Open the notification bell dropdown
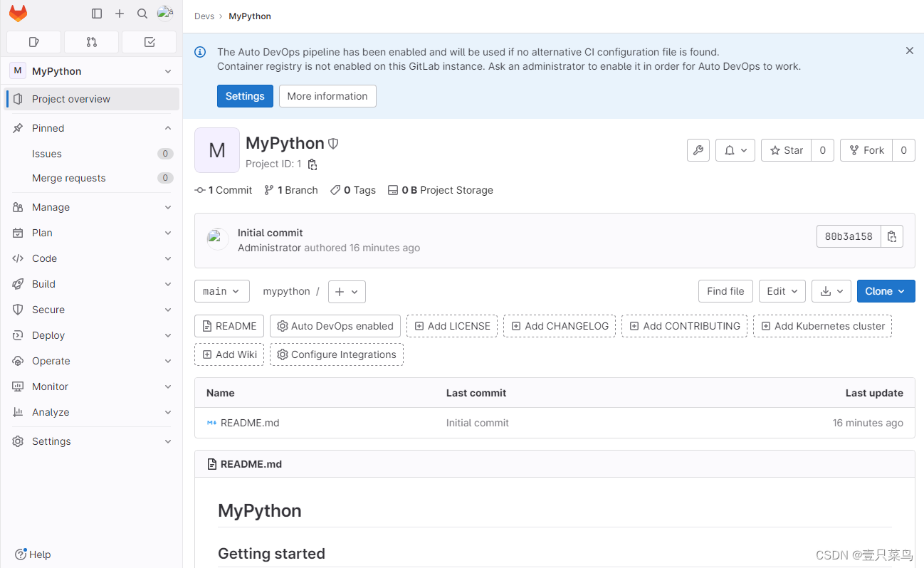Image resolution: width=924 pixels, height=568 pixels. tap(735, 150)
